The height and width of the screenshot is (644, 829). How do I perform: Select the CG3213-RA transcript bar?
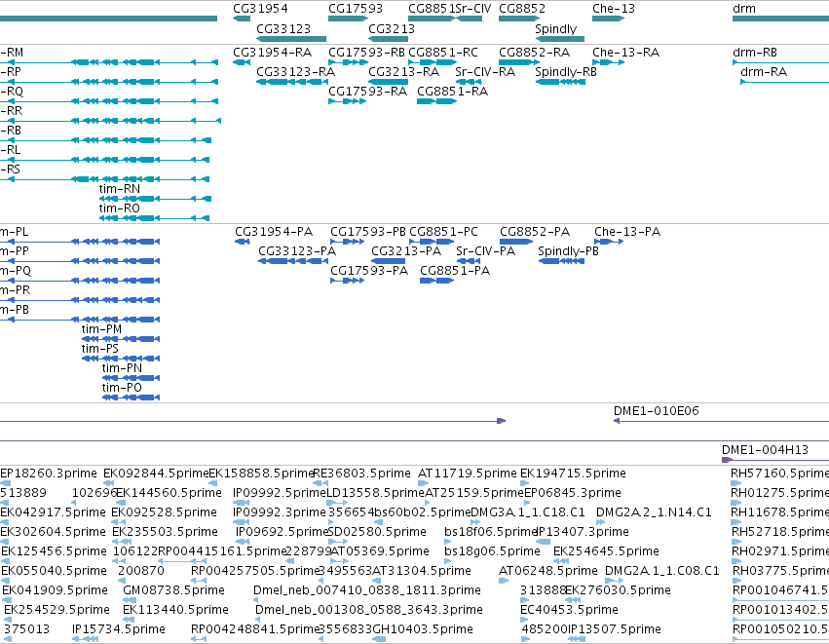(x=388, y=82)
